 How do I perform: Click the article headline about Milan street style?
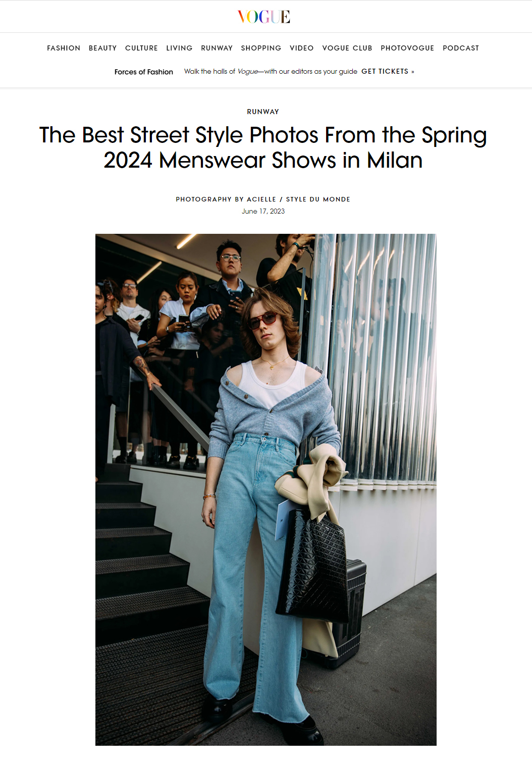tap(263, 147)
